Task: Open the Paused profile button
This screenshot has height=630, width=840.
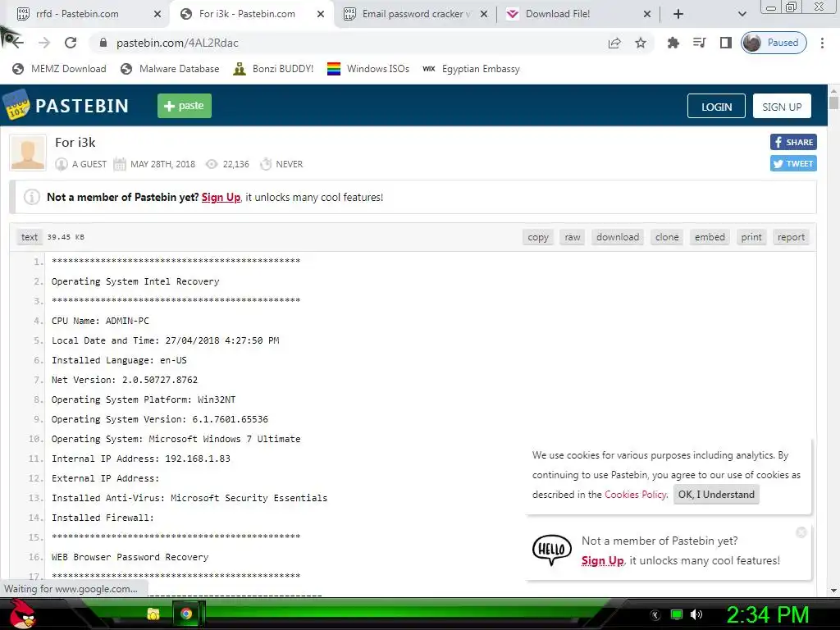Action: pyautogui.click(x=774, y=43)
